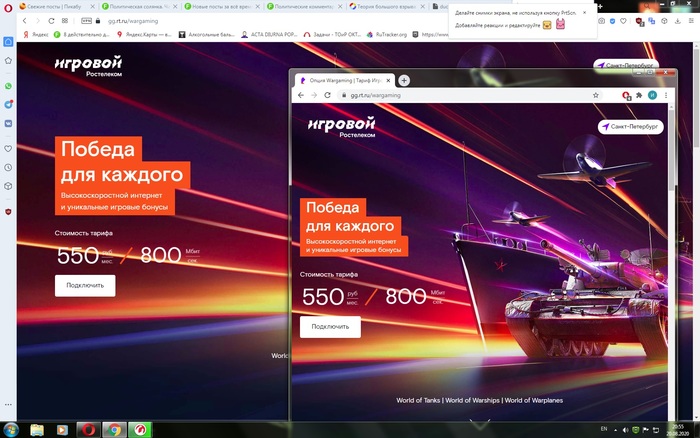This screenshot has width=700, height=438.
Task: Open the media player taskbar icon
Action: pyautogui.click(x=62, y=430)
